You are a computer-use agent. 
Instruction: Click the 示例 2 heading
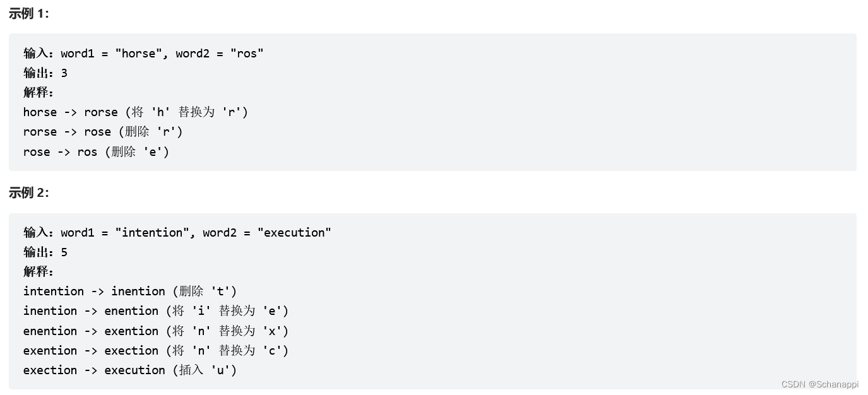(29, 193)
